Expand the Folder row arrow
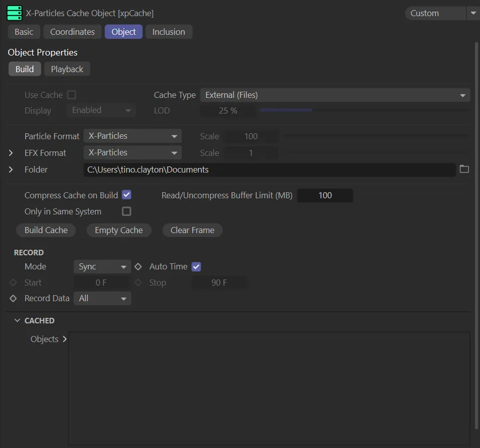 [11, 170]
